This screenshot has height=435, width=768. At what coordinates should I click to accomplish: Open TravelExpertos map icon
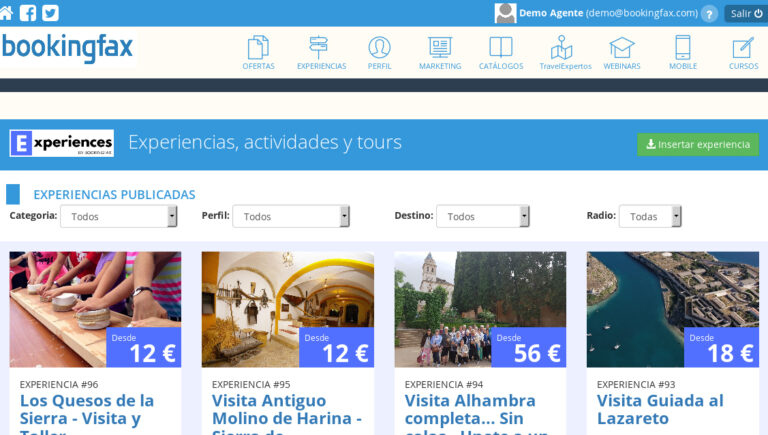click(564, 48)
